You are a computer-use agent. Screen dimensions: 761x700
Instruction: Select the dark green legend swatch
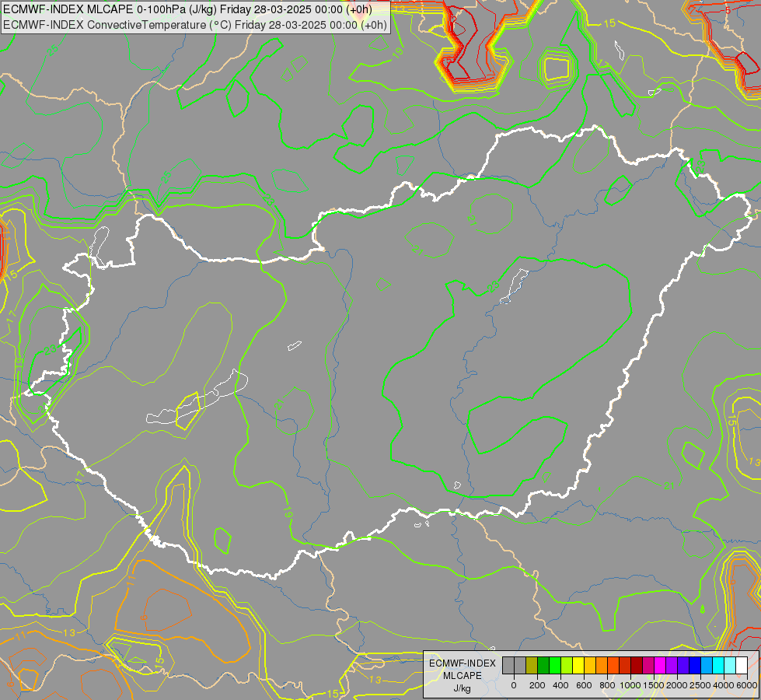click(543, 666)
